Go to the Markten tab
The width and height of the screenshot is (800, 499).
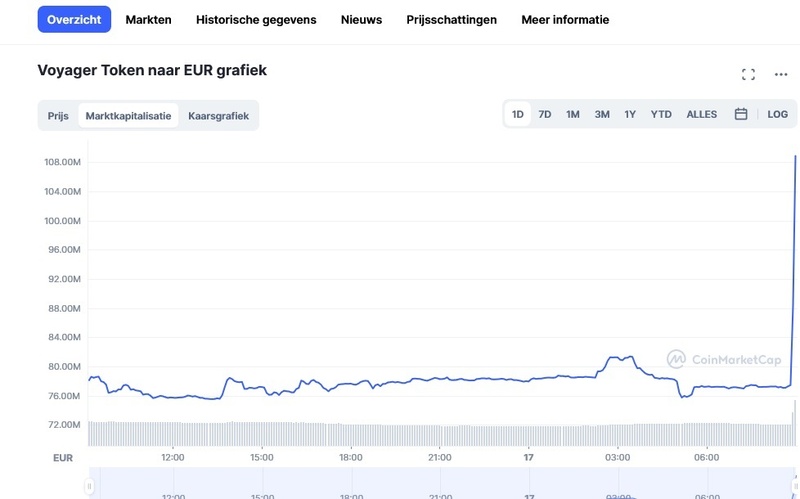(148, 19)
